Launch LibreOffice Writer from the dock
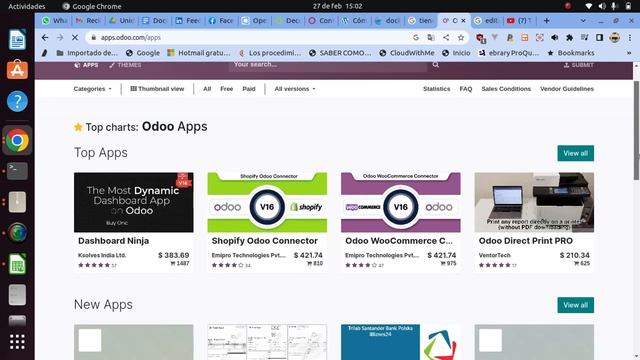 click(17, 39)
